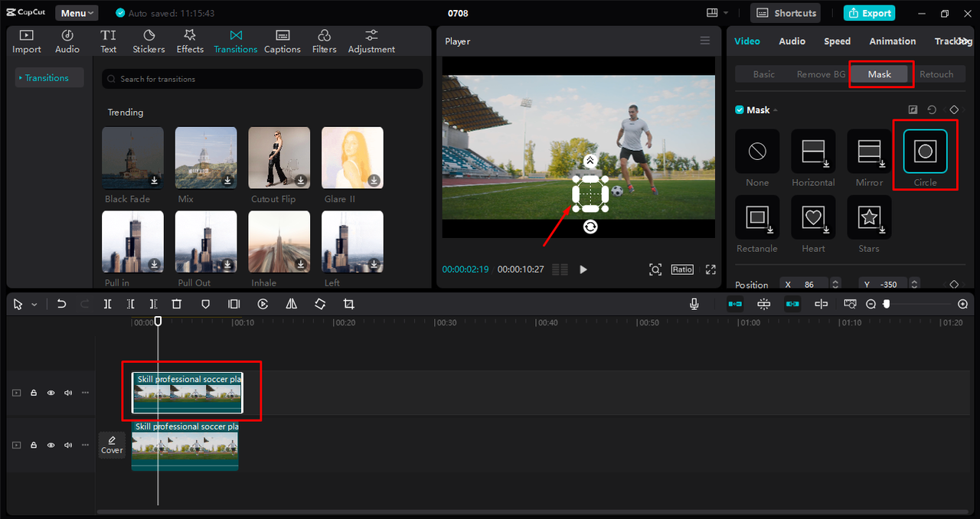Lock the upper video track
Viewport: 980px width, 519px height.
click(x=34, y=393)
